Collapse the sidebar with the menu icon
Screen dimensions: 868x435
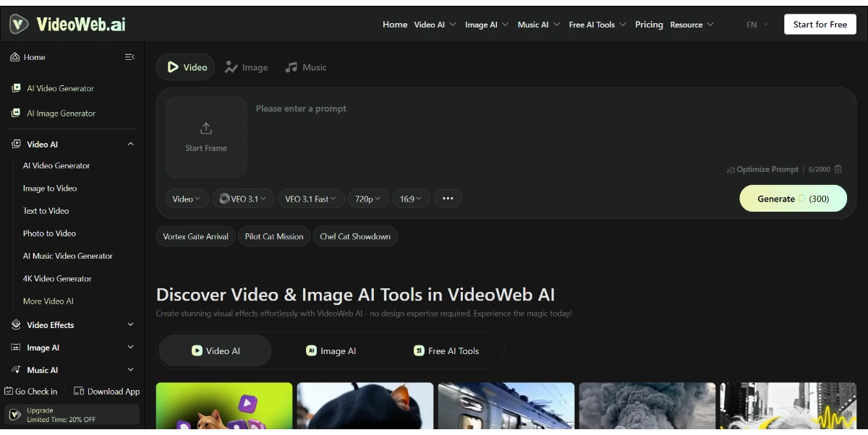(129, 57)
